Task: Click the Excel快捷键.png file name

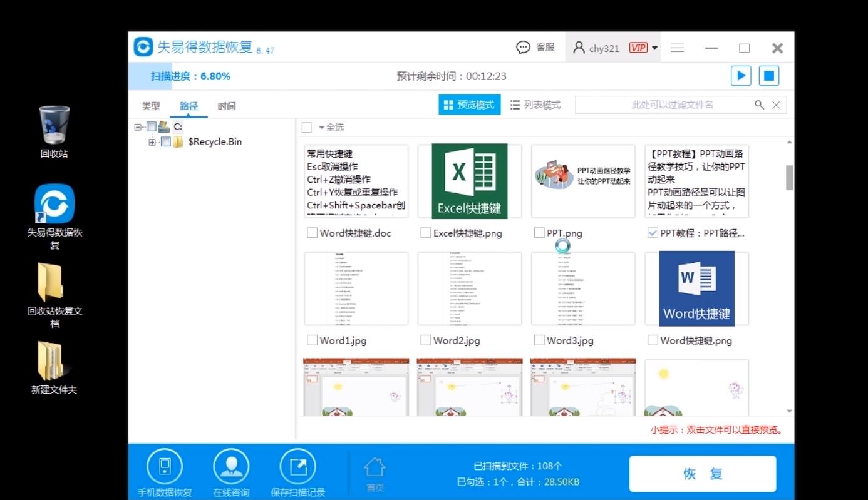Action: [x=468, y=233]
